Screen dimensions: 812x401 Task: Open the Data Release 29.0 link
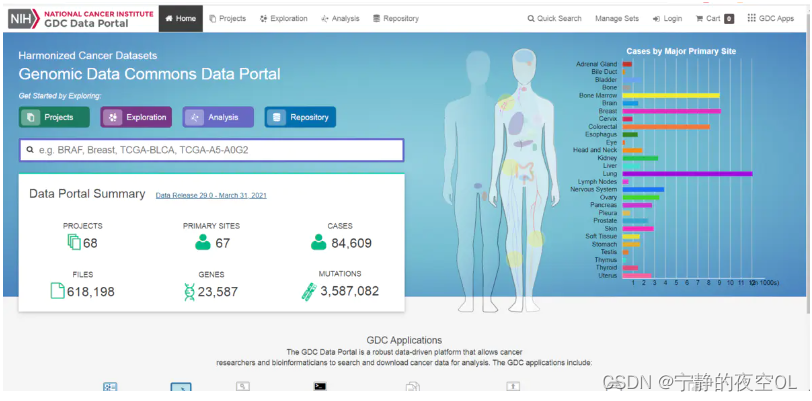coord(211,195)
